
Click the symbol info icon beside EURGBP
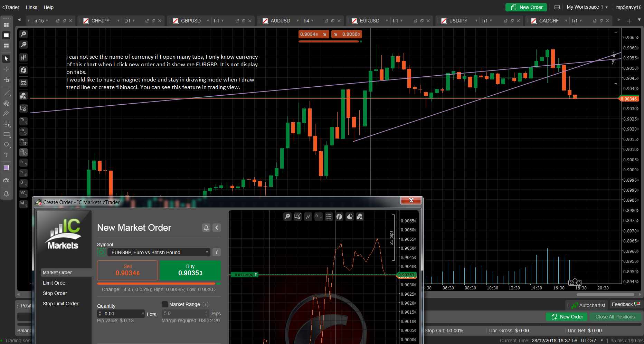click(x=217, y=252)
